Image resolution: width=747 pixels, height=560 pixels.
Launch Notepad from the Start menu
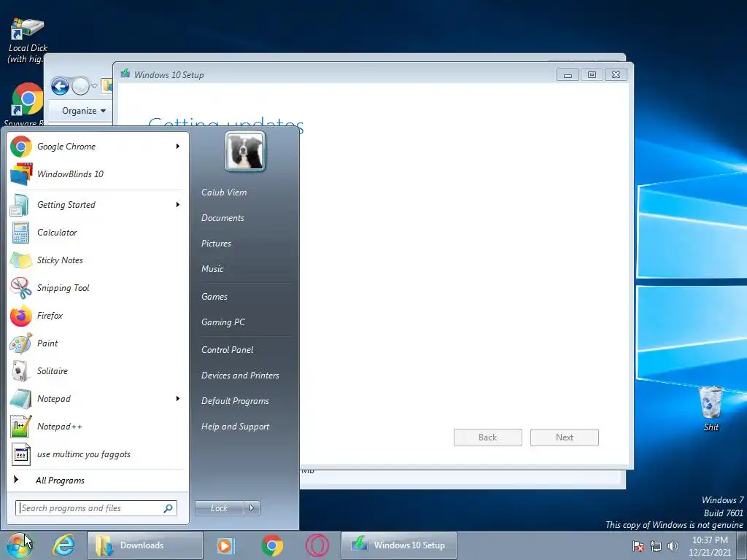point(96,399)
